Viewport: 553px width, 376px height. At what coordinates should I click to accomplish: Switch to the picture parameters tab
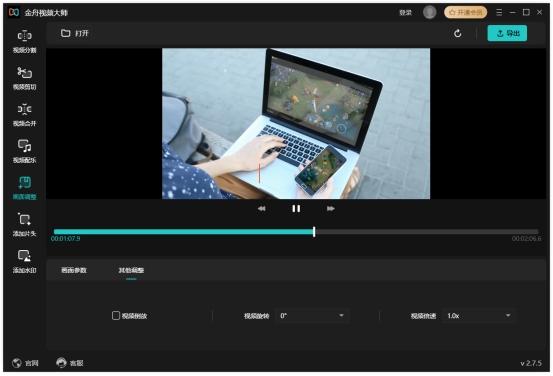click(x=74, y=270)
